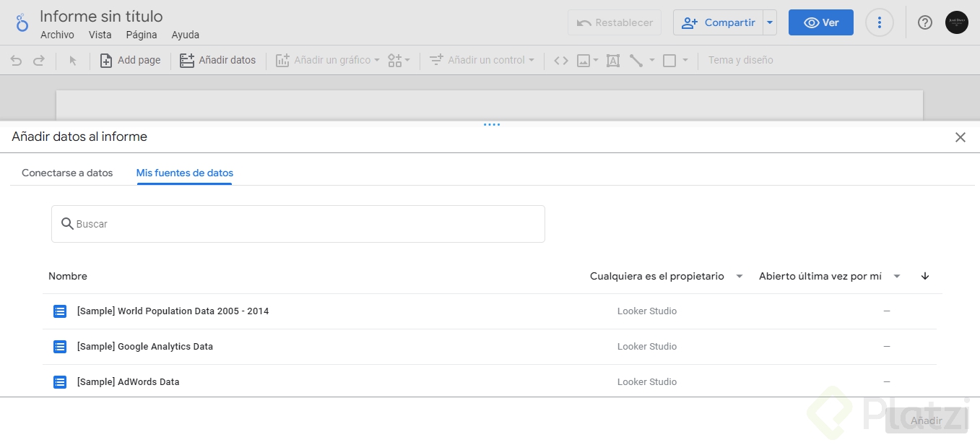Click the Ver button
Viewport: 980px width, 445px height.
[x=821, y=22]
